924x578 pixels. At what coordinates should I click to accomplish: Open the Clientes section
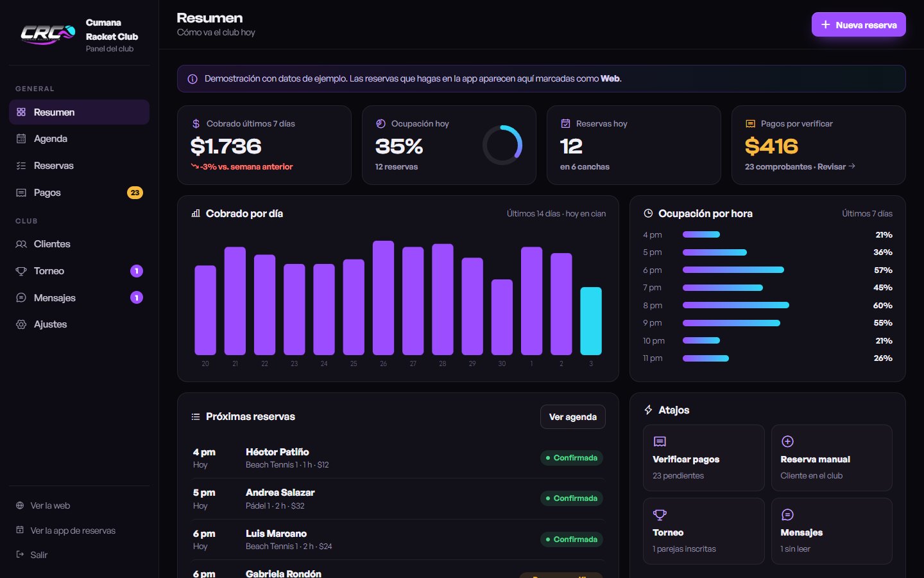click(79, 244)
